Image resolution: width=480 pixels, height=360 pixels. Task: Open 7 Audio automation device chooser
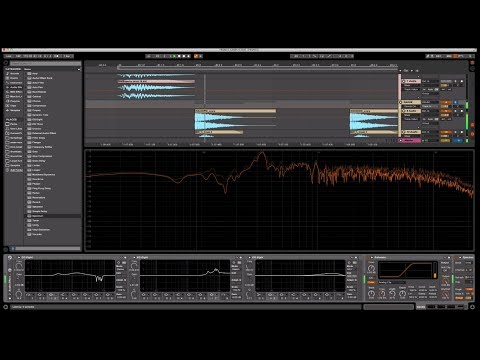point(411,85)
